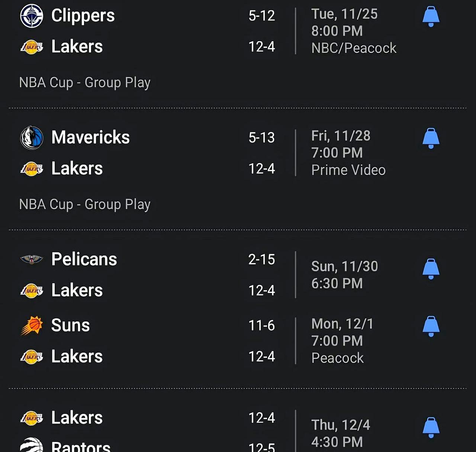Screen dimensions: 476x452
Task: Click Lakers logo in the Suns matchup
Action: (32, 356)
